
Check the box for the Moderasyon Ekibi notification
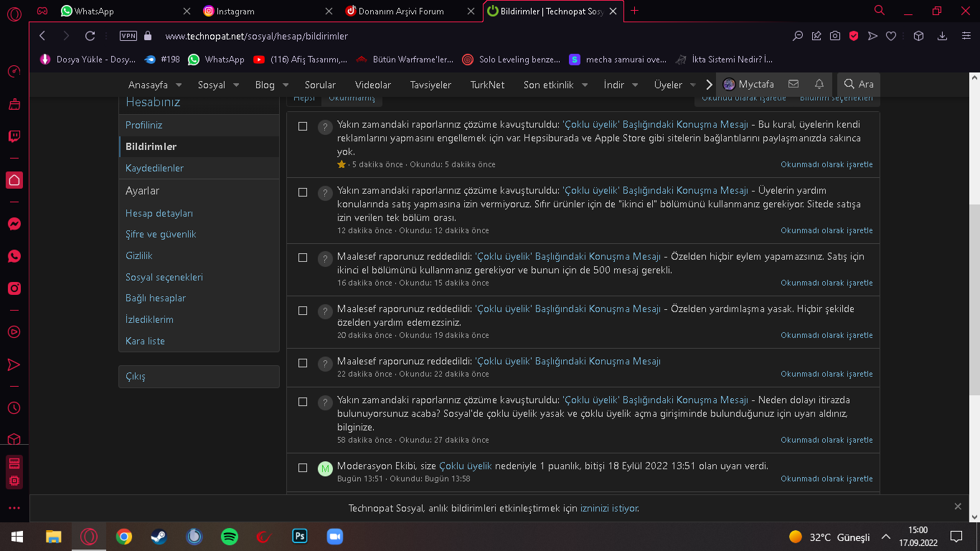(x=303, y=468)
